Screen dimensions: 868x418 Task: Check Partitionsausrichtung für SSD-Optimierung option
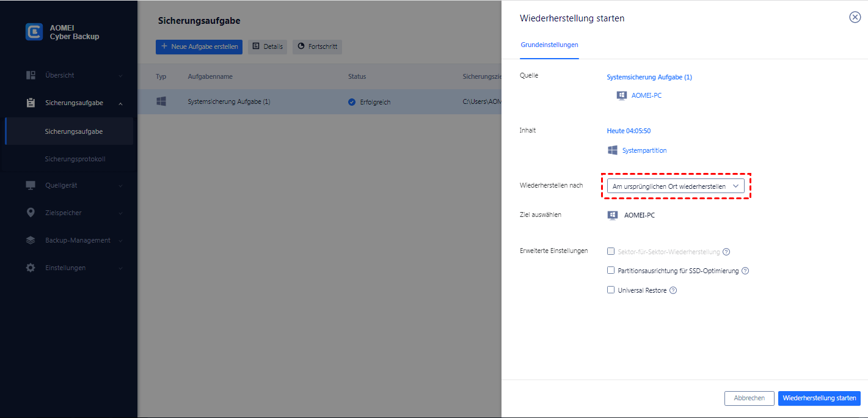click(611, 270)
